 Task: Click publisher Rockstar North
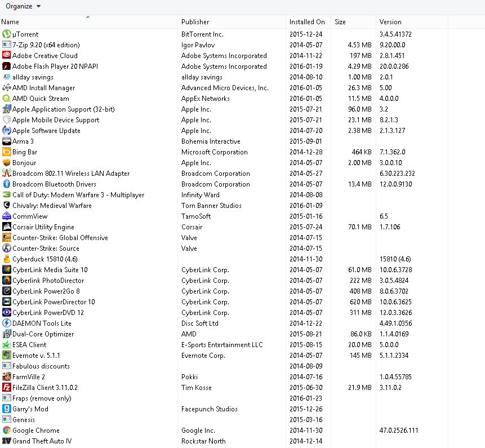click(203, 441)
